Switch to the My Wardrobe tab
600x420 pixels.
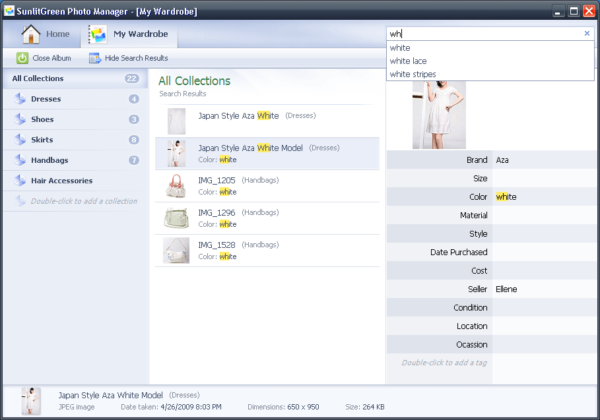(129, 34)
